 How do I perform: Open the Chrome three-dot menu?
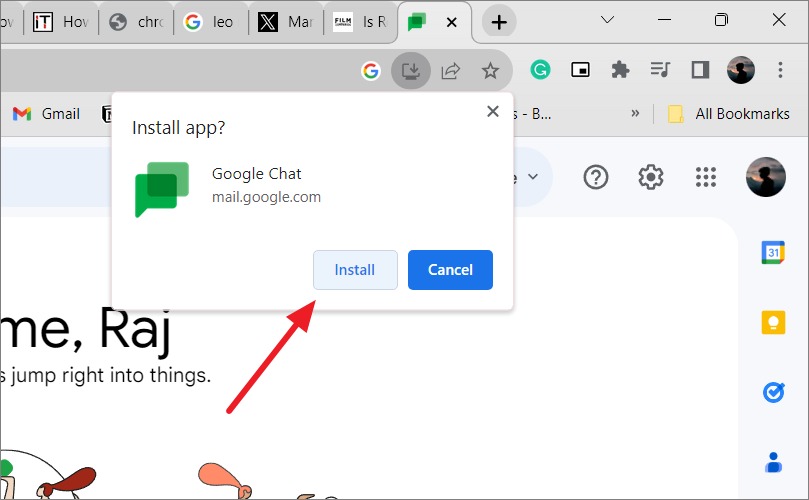coord(780,70)
